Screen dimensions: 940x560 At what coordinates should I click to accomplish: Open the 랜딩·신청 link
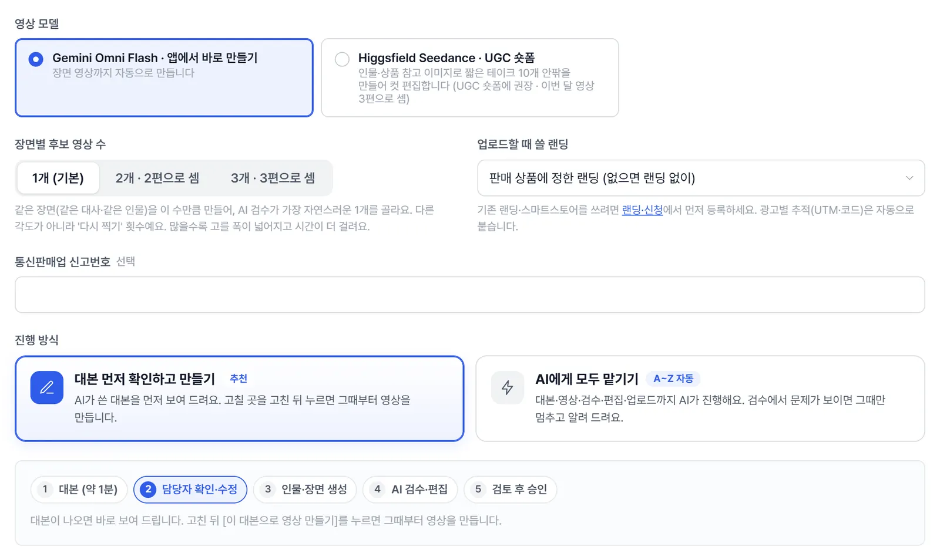pyautogui.click(x=642, y=210)
